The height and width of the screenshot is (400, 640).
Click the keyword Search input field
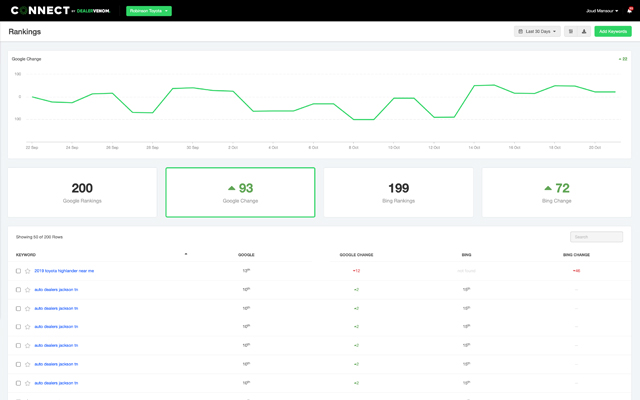pos(596,237)
